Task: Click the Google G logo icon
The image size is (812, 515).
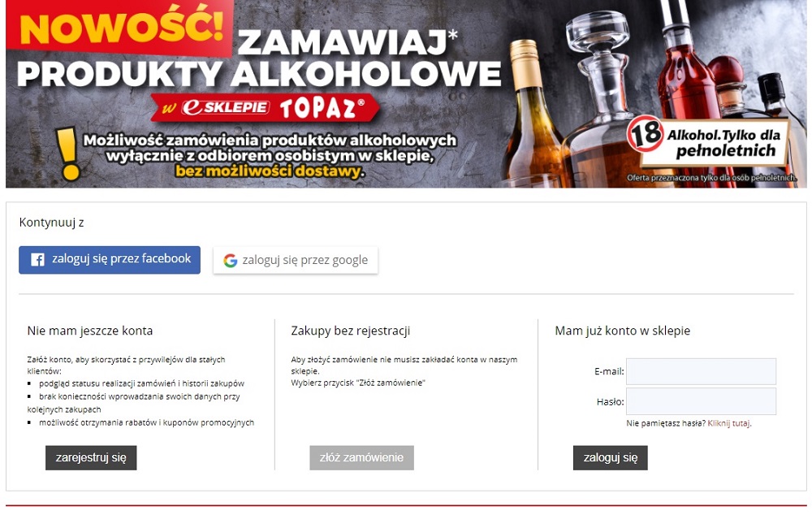Action: (230, 260)
